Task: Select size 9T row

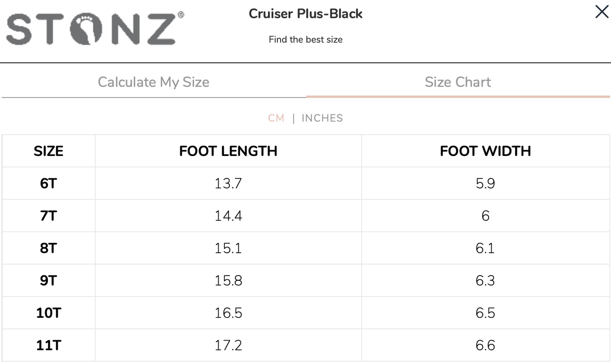Action: click(x=48, y=280)
